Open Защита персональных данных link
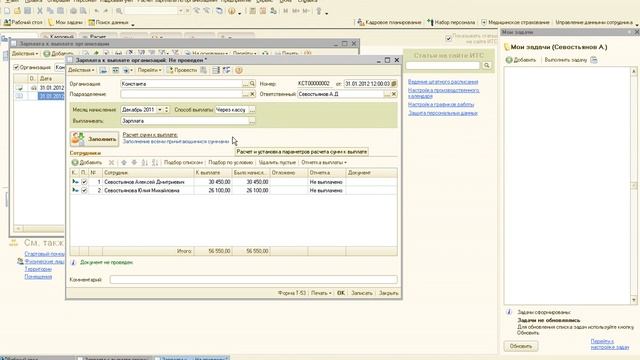Image resolution: width=640 pixels, height=360 pixels. click(x=442, y=113)
